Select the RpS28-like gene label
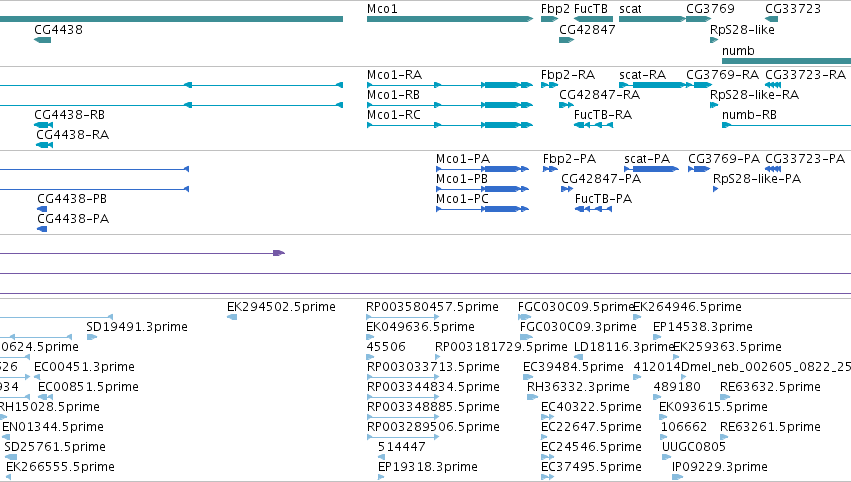This screenshot has width=851, height=482. coord(742,30)
